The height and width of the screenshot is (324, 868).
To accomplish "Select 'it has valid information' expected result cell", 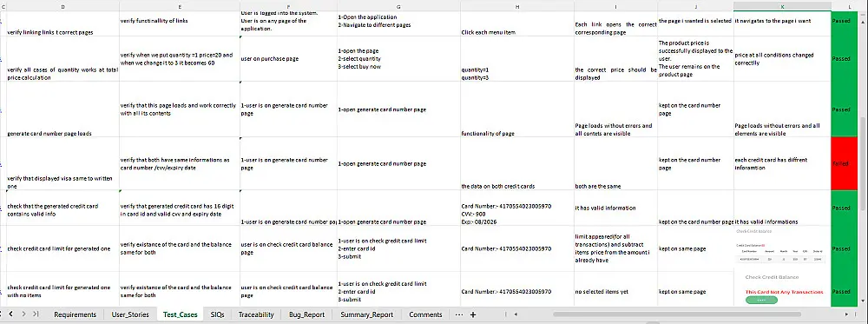I will pos(615,208).
